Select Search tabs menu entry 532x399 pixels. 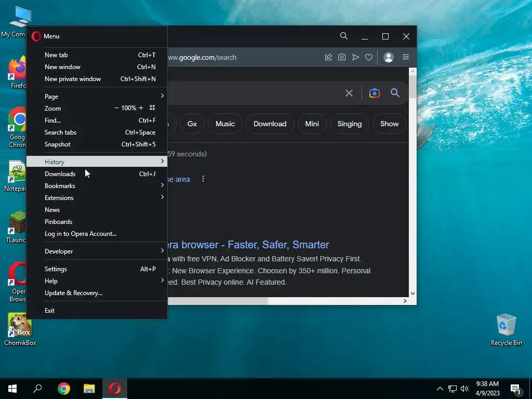point(97,132)
